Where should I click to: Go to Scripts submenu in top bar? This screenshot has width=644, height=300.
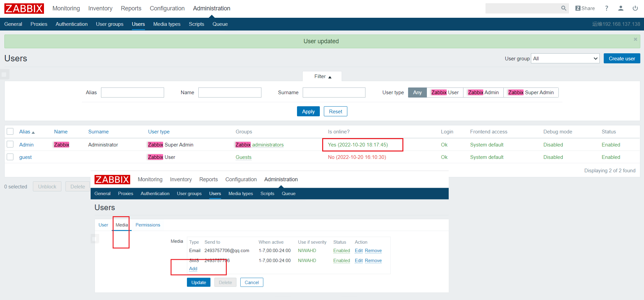196,24
